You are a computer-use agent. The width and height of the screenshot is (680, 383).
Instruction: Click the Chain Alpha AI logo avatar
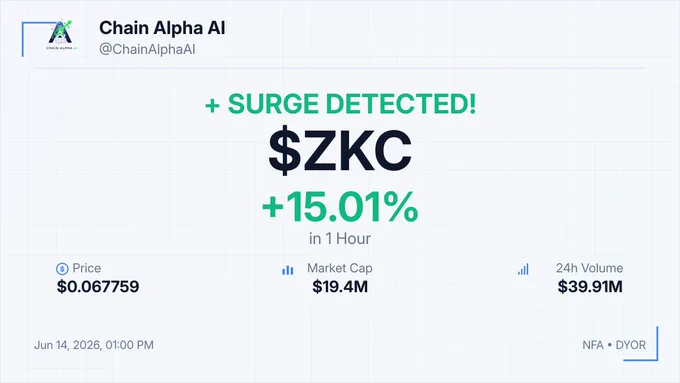(61, 35)
